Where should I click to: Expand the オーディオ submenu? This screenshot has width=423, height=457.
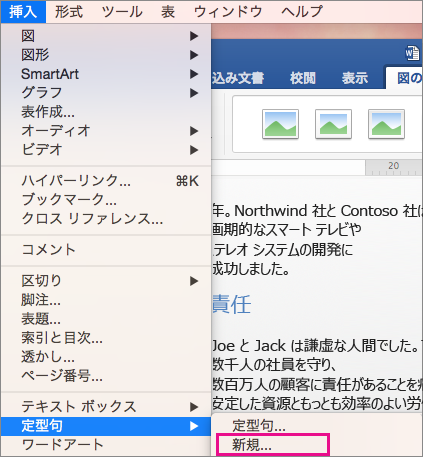tap(106, 131)
